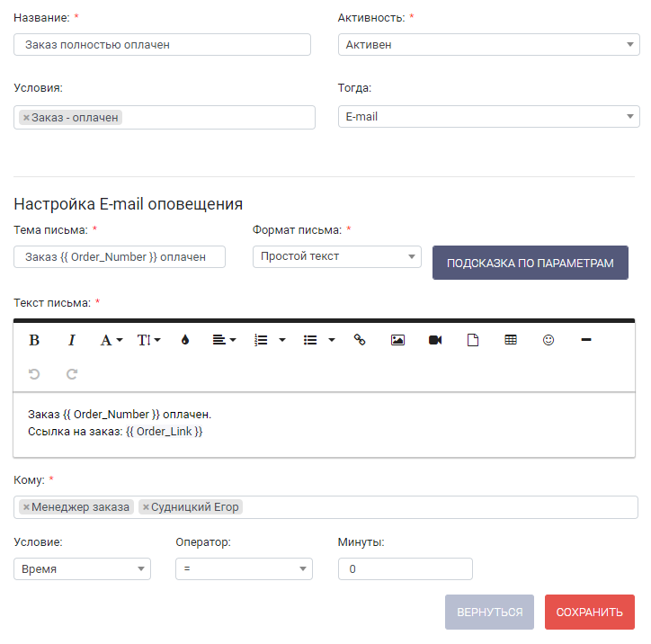Insert a file with the document icon
The image size is (651, 644).
(x=473, y=340)
